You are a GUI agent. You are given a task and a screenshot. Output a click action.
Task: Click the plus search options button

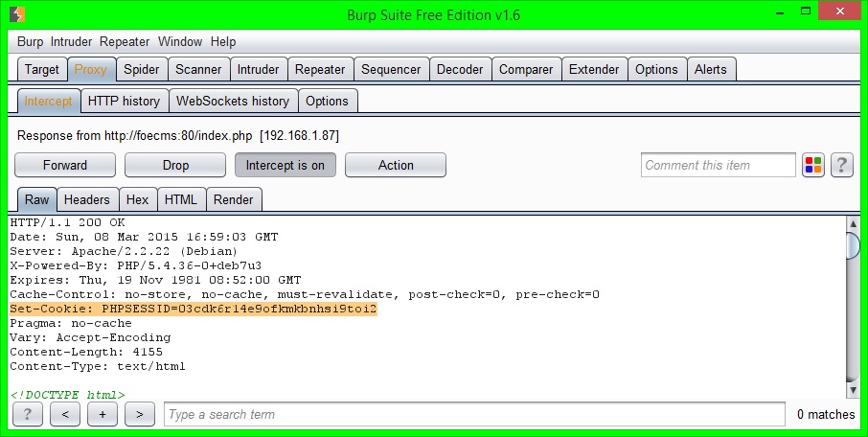102,414
